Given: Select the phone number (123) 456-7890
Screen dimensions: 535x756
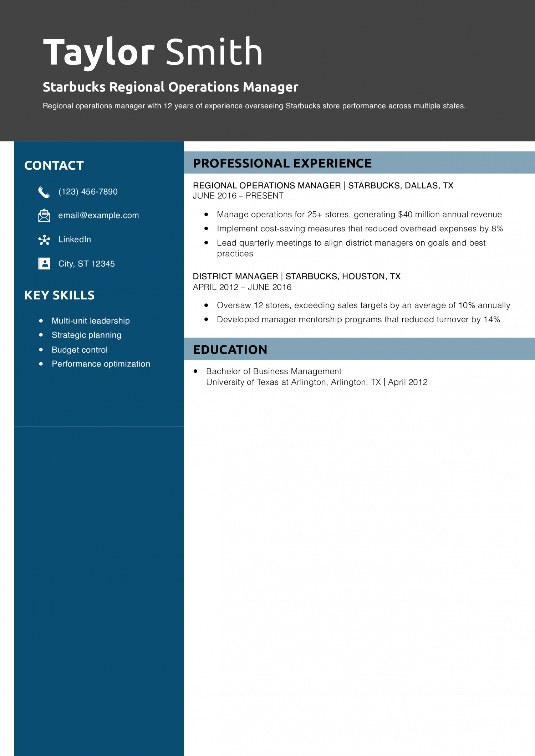Looking at the screenshot, I should coord(88,192).
